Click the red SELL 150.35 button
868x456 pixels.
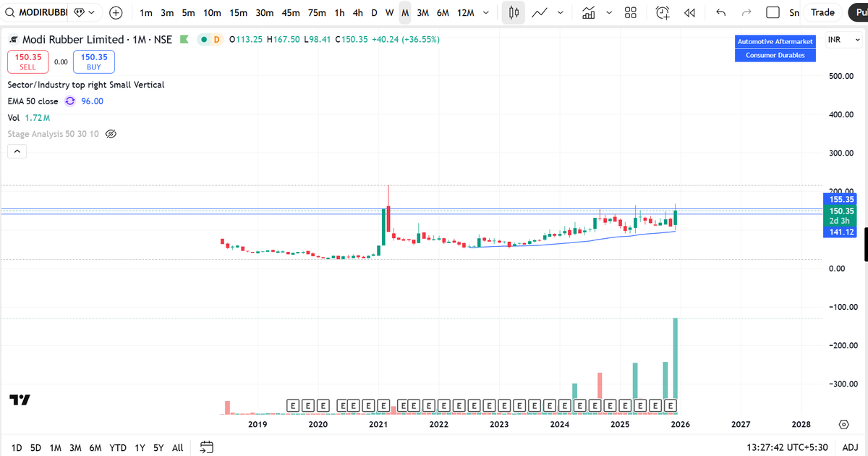(x=27, y=62)
